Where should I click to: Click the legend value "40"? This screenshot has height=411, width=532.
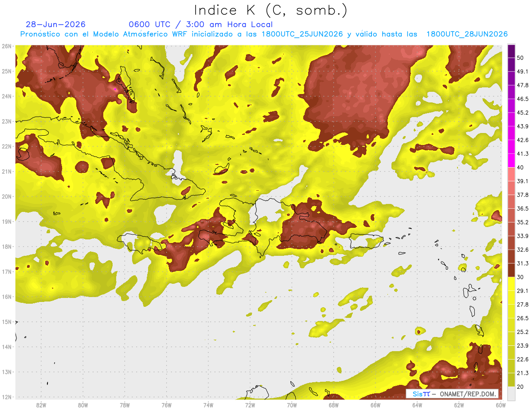click(x=520, y=168)
